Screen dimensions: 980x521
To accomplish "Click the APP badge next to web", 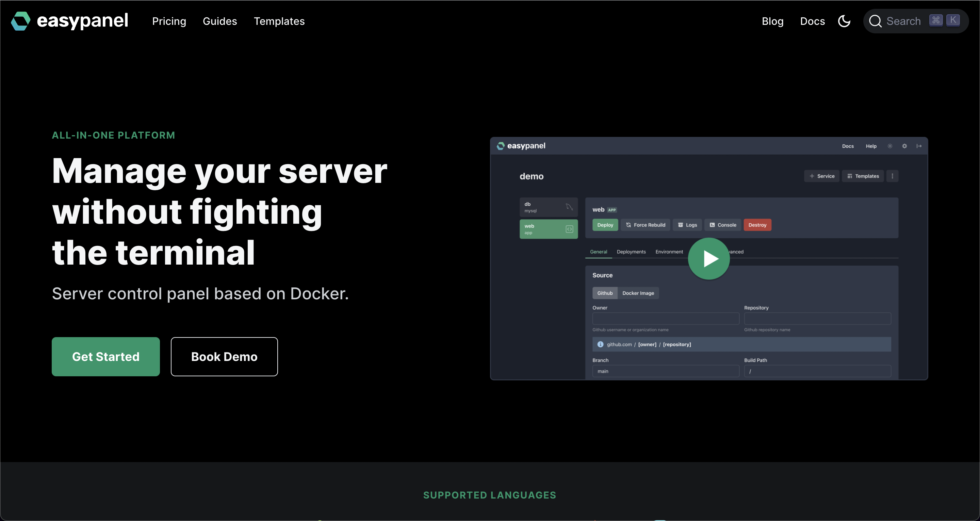I will 612,210.
